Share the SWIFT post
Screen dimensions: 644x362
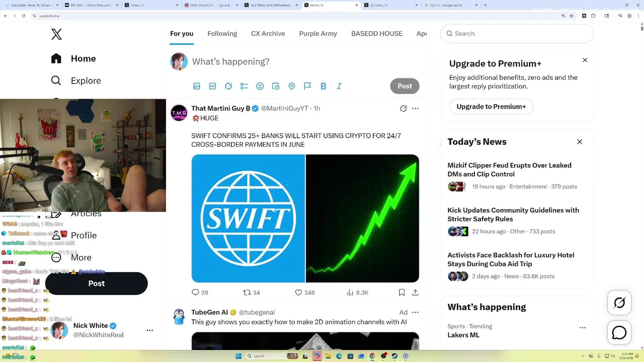click(415, 292)
